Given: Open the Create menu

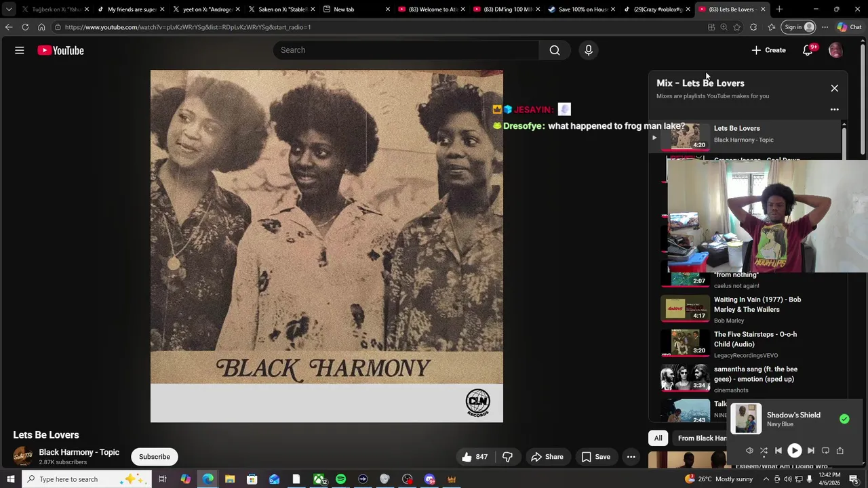Looking at the screenshot, I should click(768, 50).
